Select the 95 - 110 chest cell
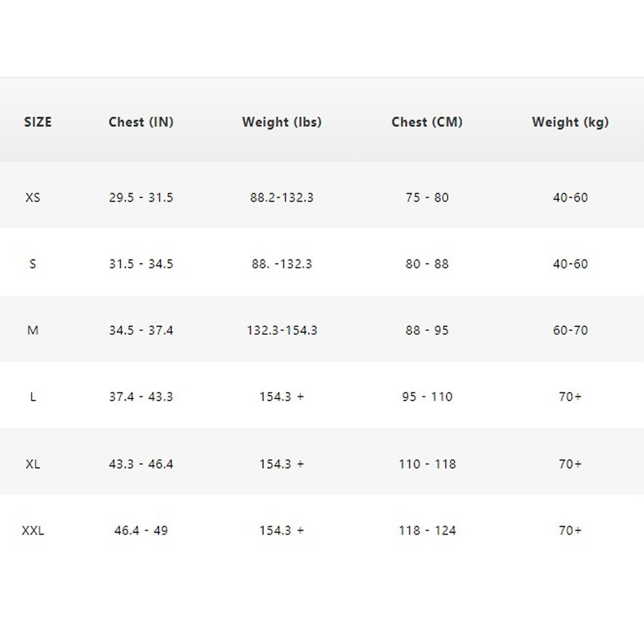 pos(427,397)
